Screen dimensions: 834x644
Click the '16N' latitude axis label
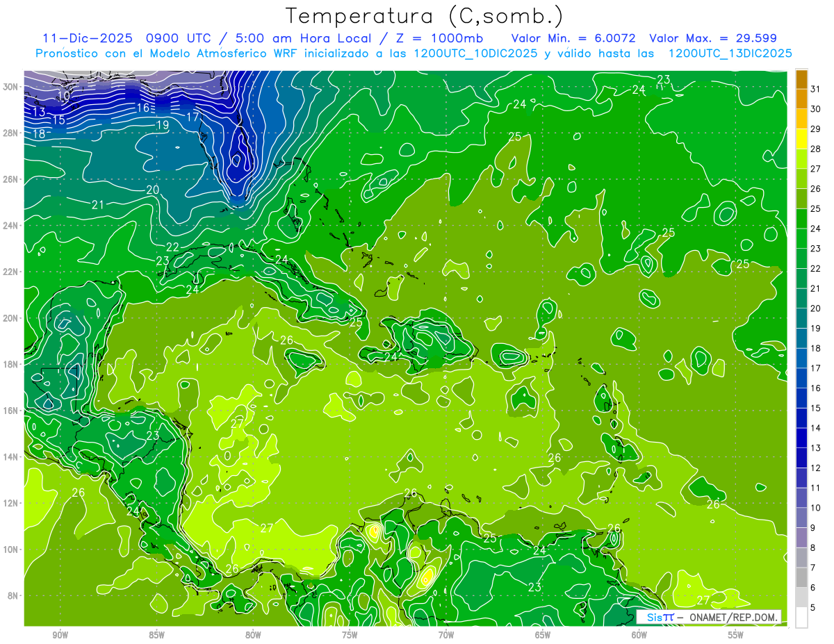10,411
